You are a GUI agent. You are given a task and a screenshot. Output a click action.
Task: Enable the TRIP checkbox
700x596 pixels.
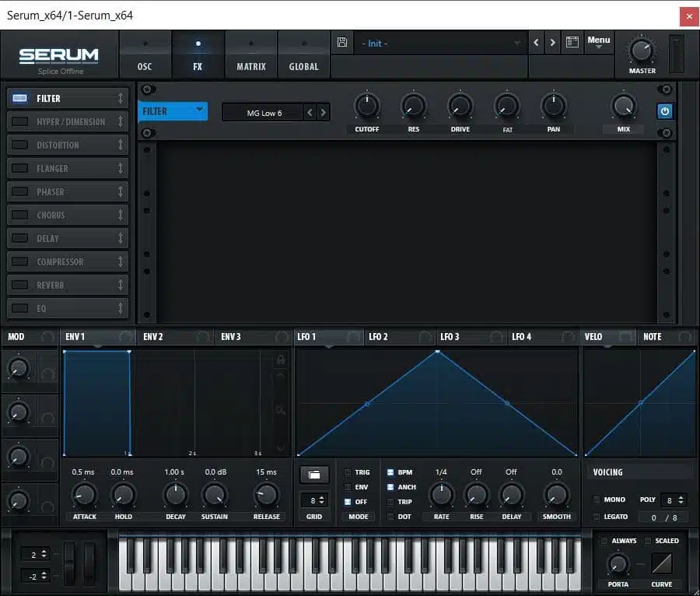click(x=390, y=502)
